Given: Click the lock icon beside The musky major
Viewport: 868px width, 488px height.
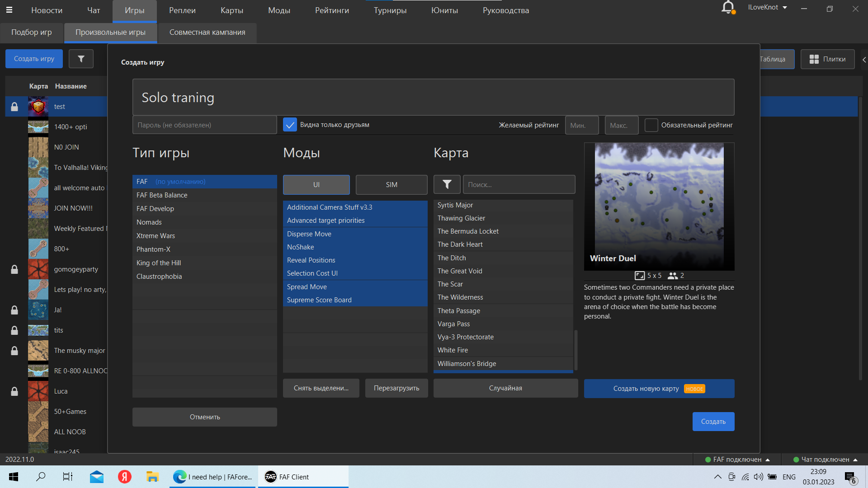Looking at the screenshot, I should click(x=14, y=351).
